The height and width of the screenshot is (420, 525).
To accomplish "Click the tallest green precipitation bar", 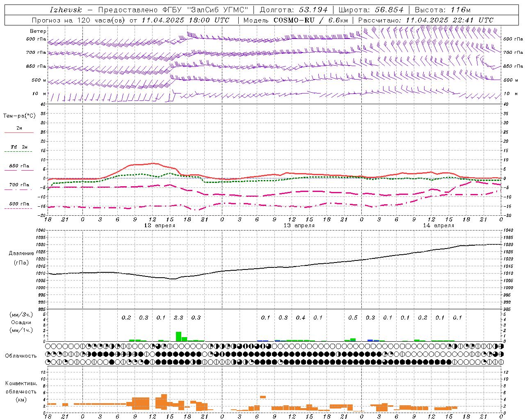I will tap(178, 337).
